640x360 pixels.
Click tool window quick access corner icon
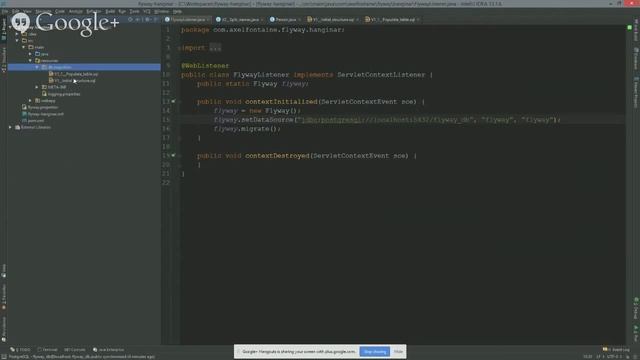pos(4,357)
